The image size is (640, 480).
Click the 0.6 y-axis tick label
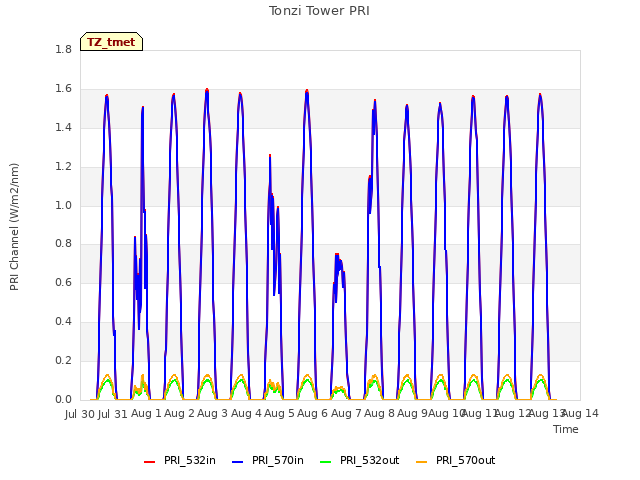coord(63,282)
